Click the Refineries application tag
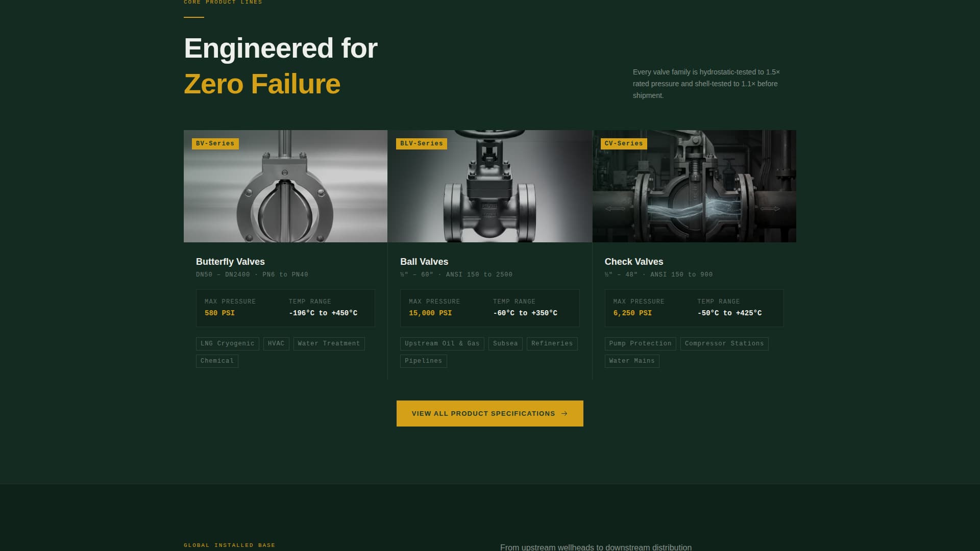The width and height of the screenshot is (980, 551). (552, 343)
